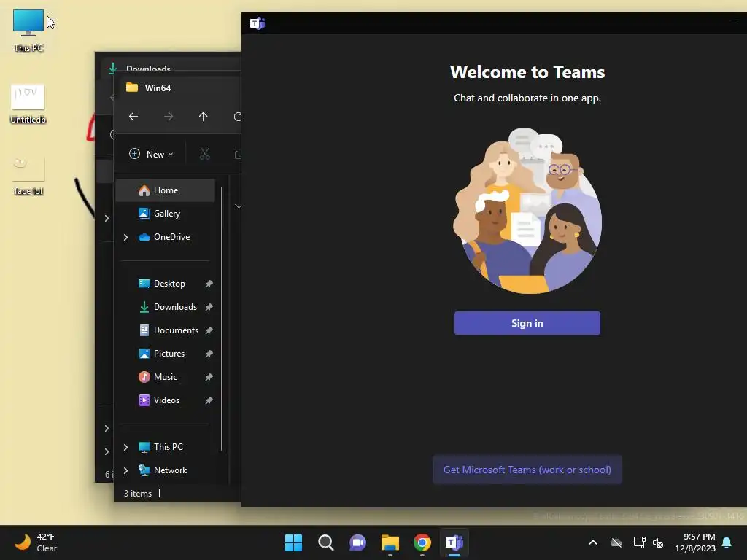The image size is (747, 560).
Task: Click the pin icon next to Documents
Action: 209,330
